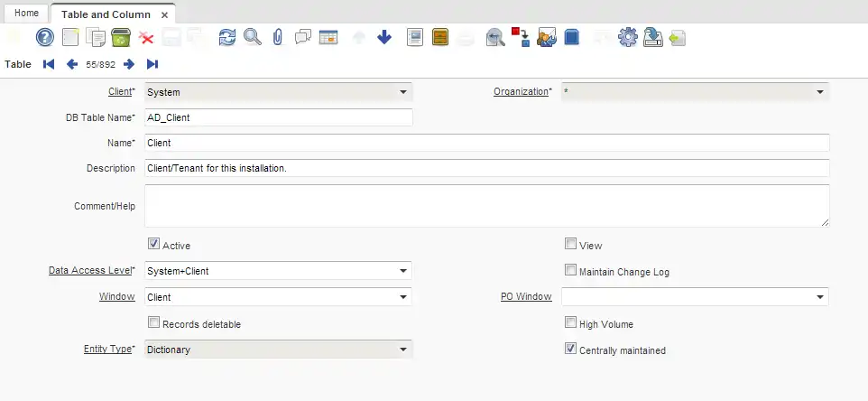
Task: Refresh the record with RePost arrows icon
Action: pyautogui.click(x=227, y=38)
